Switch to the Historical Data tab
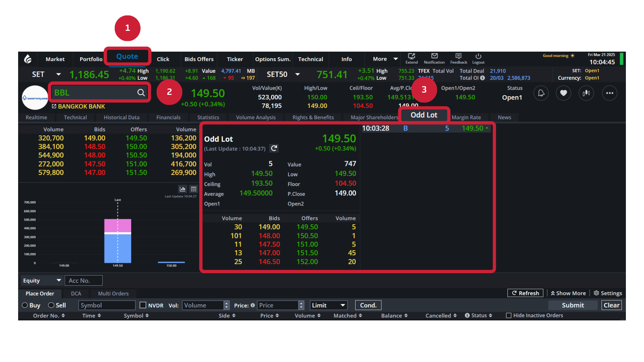The image size is (644, 362). tap(121, 117)
